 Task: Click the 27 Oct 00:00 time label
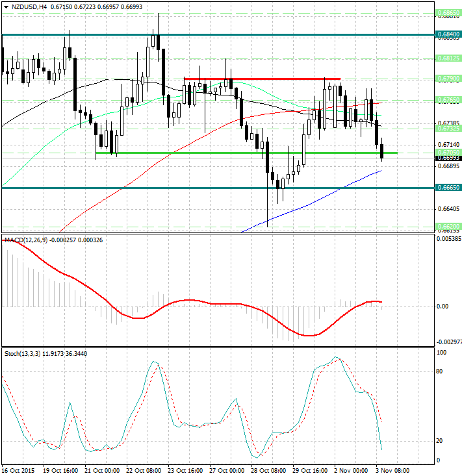point(227,471)
